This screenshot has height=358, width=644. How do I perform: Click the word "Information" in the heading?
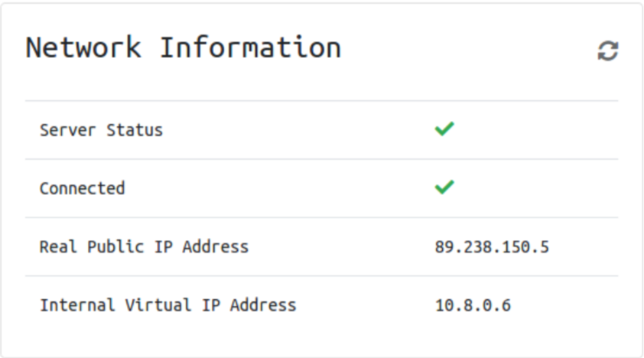click(250, 47)
